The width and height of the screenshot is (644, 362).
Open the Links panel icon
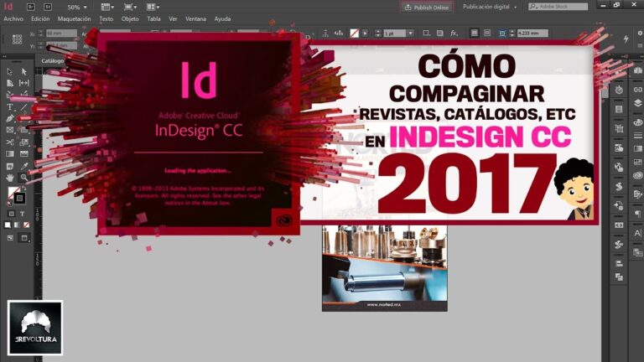(637, 90)
